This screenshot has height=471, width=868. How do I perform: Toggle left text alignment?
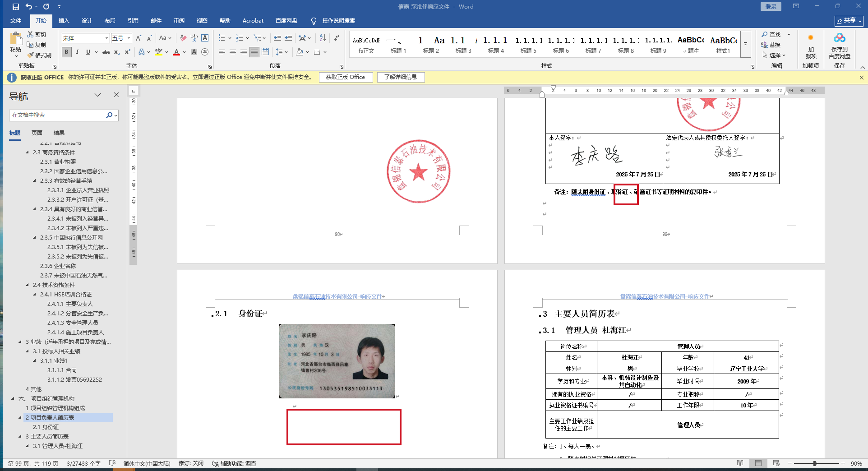point(222,52)
